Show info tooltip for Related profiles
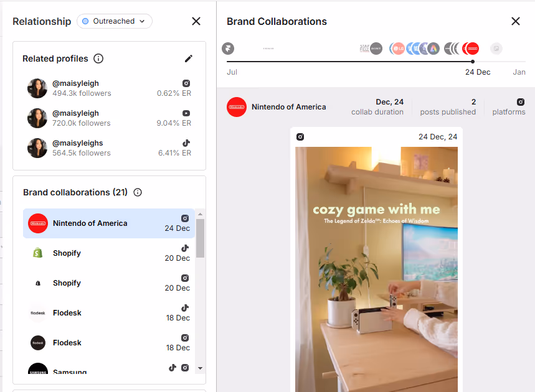This screenshot has width=535, height=392. [98, 58]
